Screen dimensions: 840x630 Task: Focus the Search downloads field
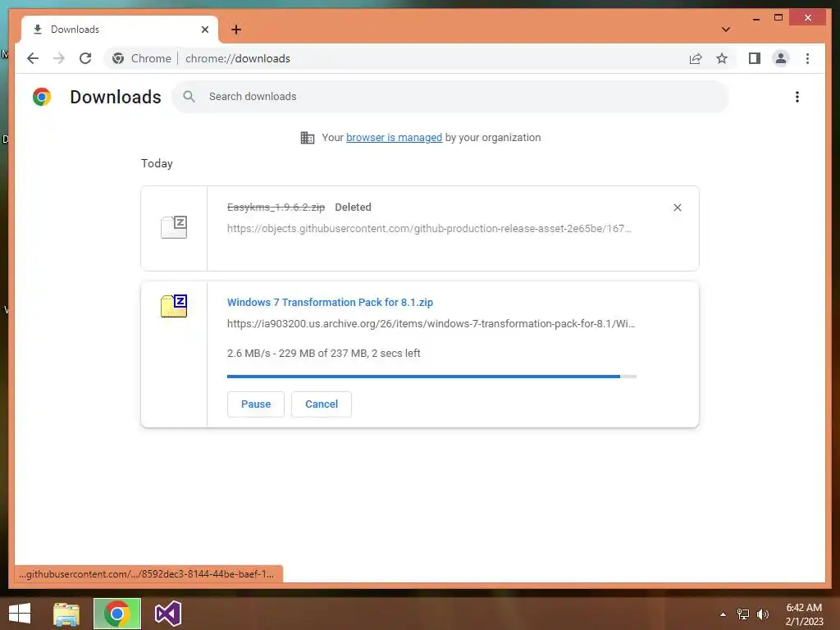450,97
